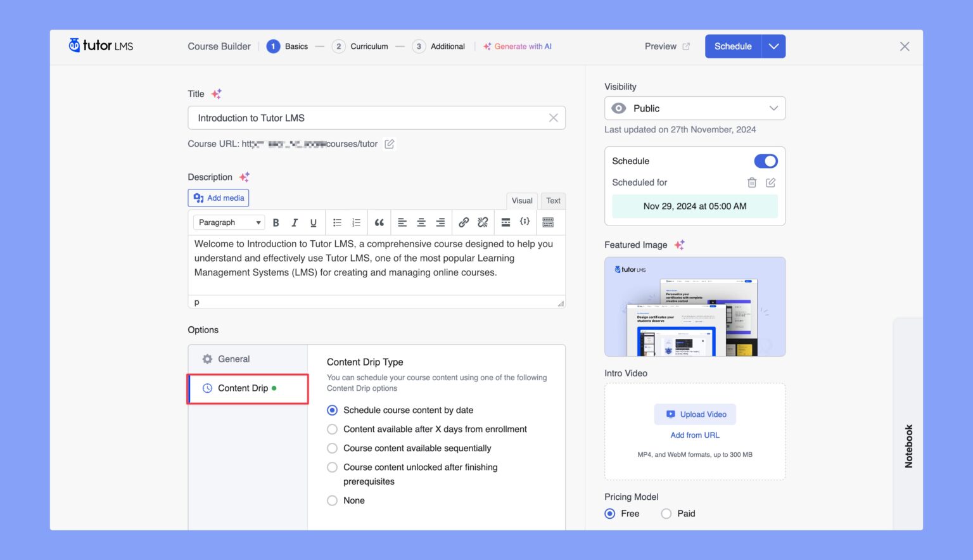
Task: Click the Add from URL link
Action: pyautogui.click(x=695, y=435)
